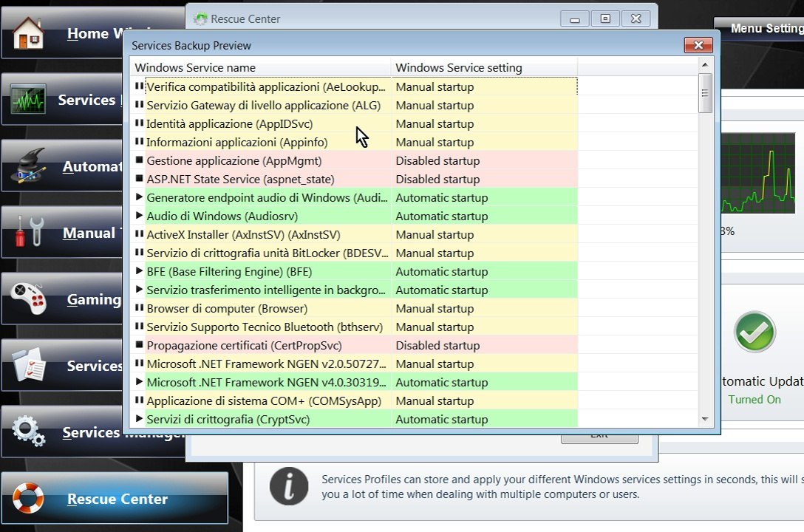The height and width of the screenshot is (532, 804).
Task: Click the Automatic wizard hat icon
Action: click(28, 165)
